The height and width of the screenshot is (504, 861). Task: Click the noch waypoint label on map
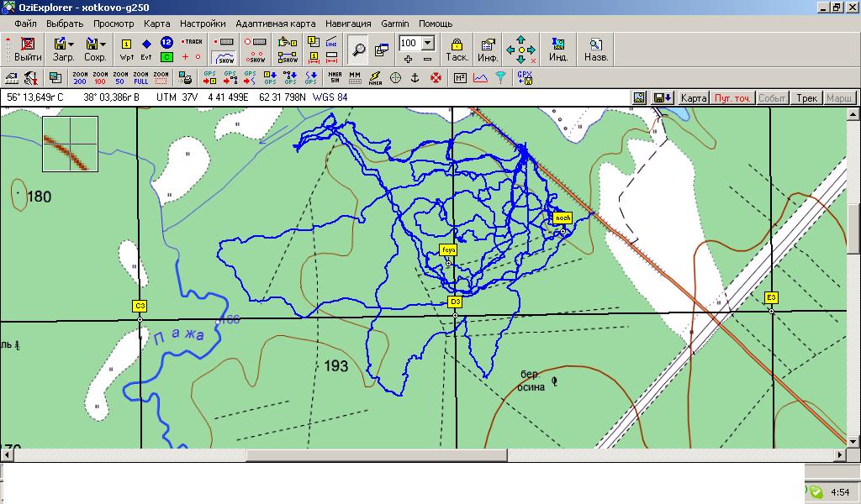coord(562,218)
